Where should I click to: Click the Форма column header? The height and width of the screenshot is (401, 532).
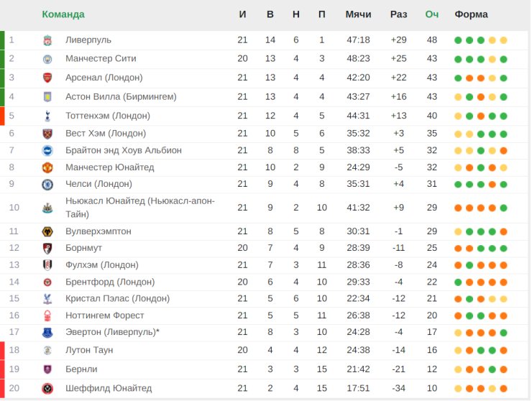(472, 14)
